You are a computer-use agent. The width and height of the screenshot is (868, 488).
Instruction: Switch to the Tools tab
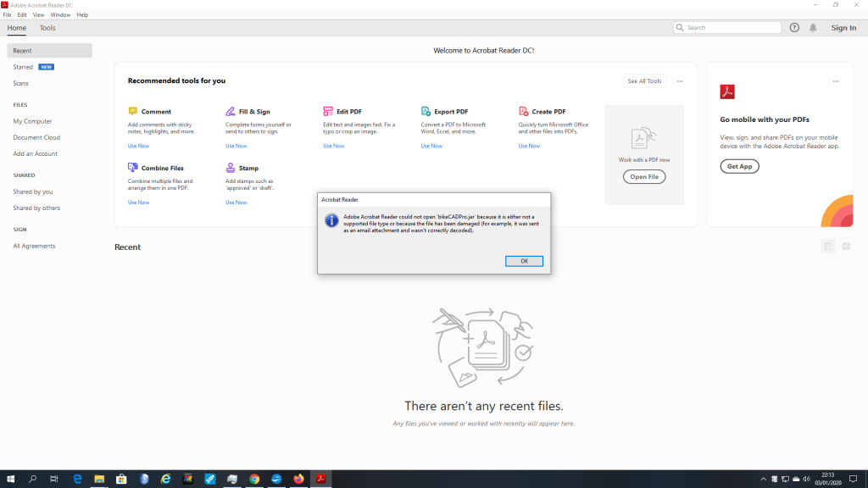coord(47,28)
